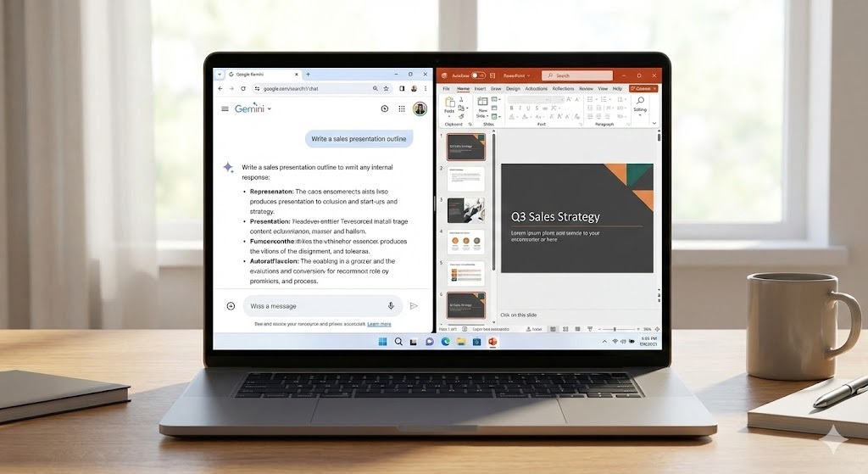Screen dimensions: 868x474
Task: Open the font name combo box
Action: (529, 99)
